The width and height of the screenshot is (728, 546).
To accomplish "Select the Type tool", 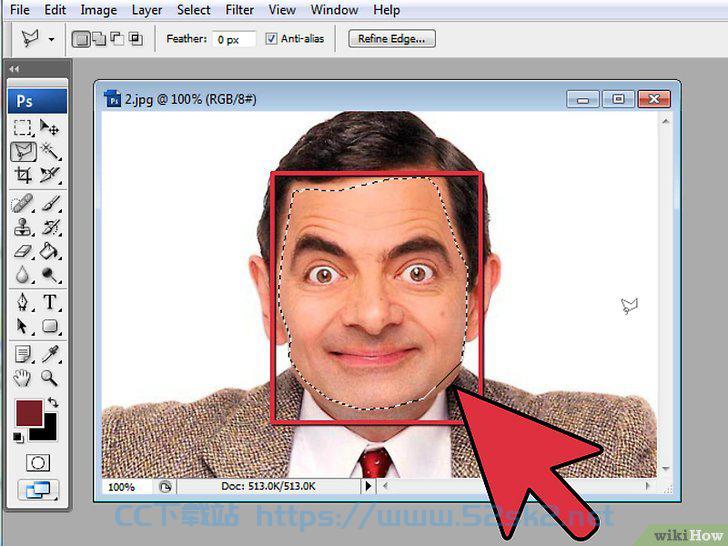I will point(50,302).
